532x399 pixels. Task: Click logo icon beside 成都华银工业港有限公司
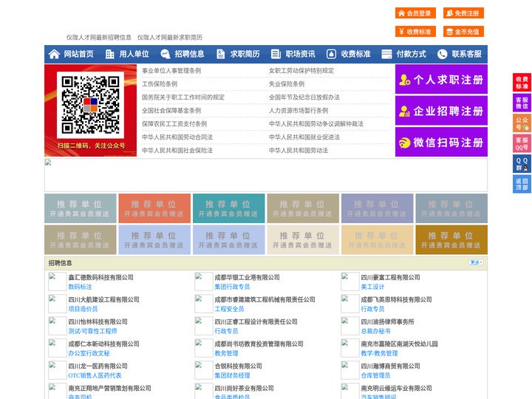point(204,282)
